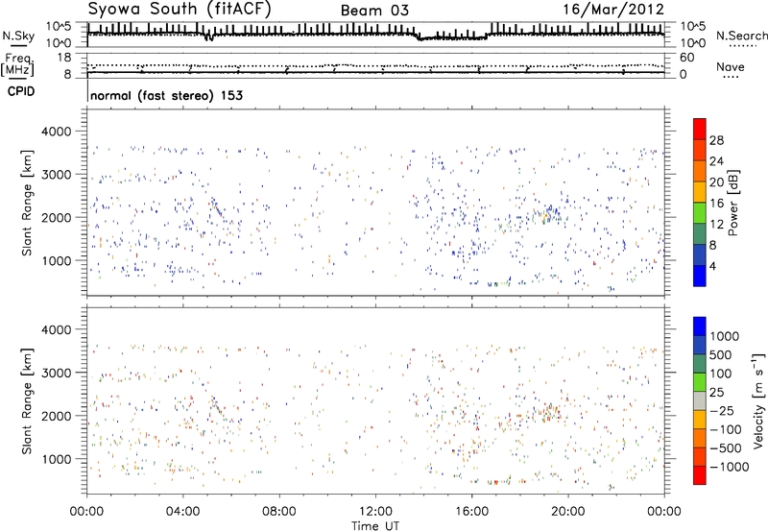Pick the blue bottom of the power colorbar
The image size is (768, 532).
[x=700, y=276]
